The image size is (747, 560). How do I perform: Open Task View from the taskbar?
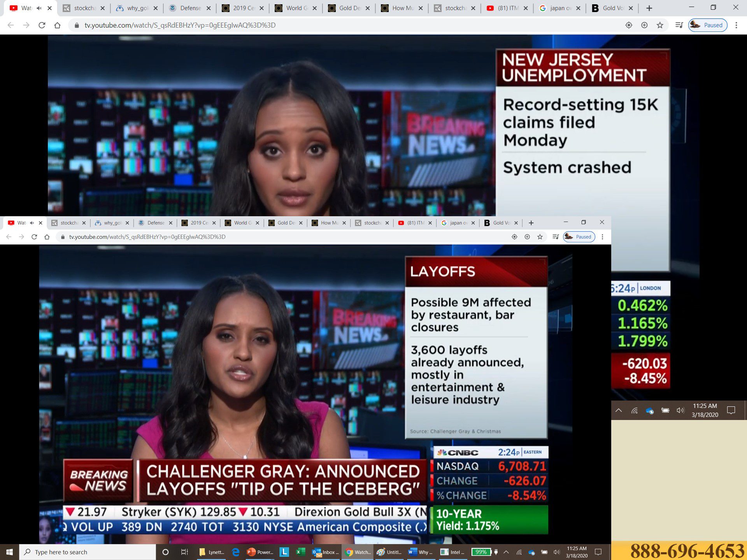click(184, 552)
